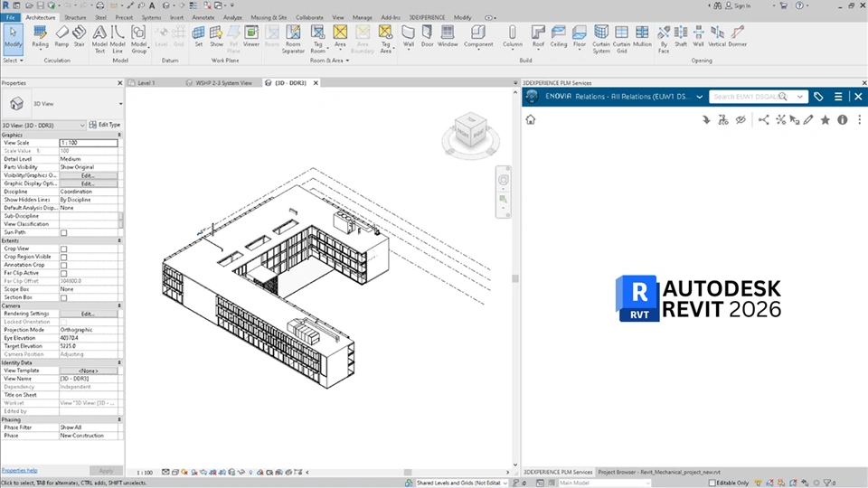
Task: Choose the Ceiling tool
Action: click(x=559, y=36)
